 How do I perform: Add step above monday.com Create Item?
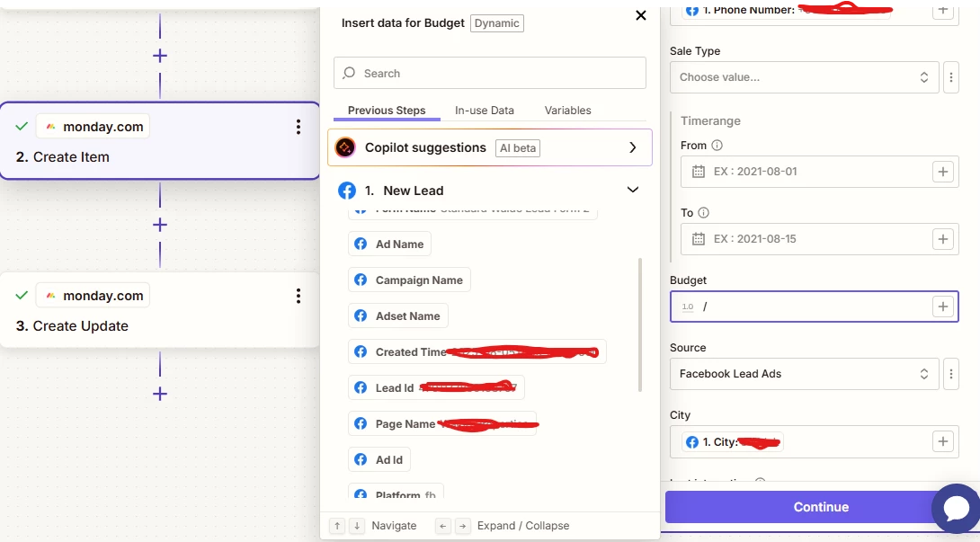coord(160,56)
